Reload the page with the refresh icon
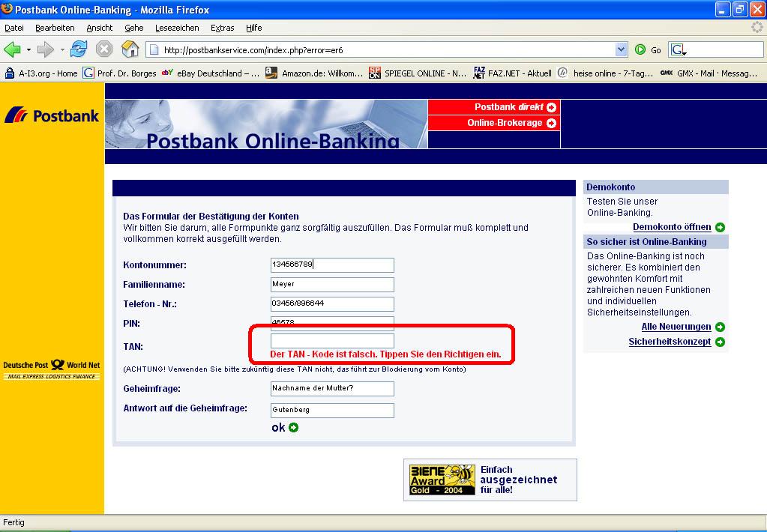The image size is (767, 532). coord(79,49)
